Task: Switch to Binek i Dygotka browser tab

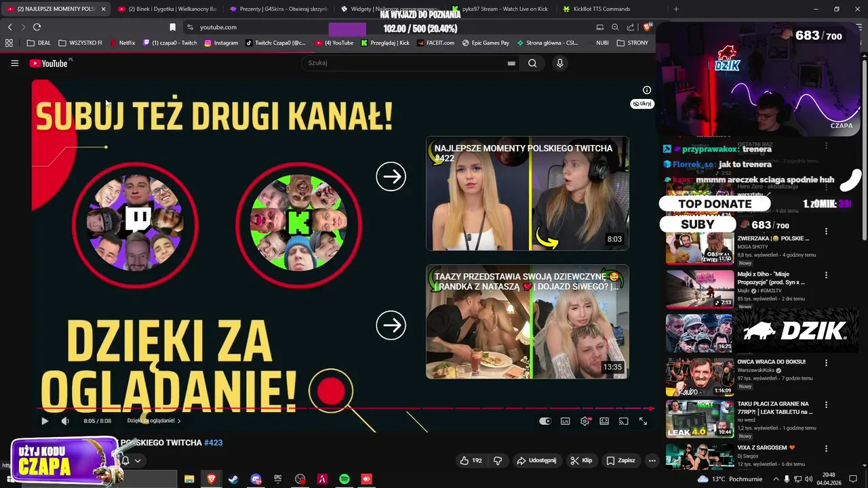Action: point(166,9)
